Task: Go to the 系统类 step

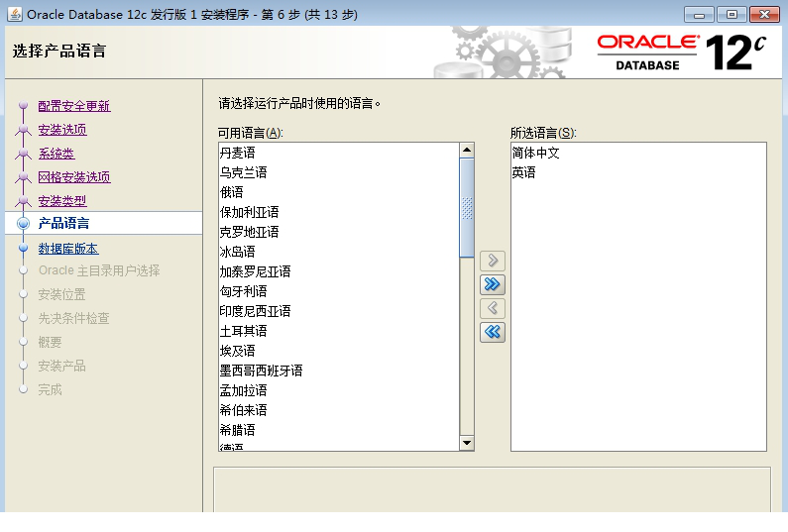Action: (x=56, y=154)
